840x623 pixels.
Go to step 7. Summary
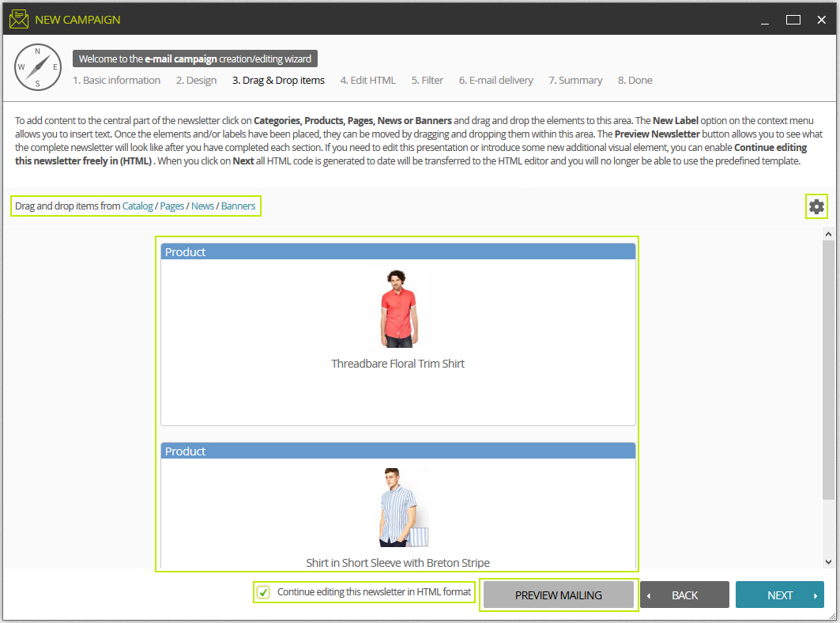point(575,81)
